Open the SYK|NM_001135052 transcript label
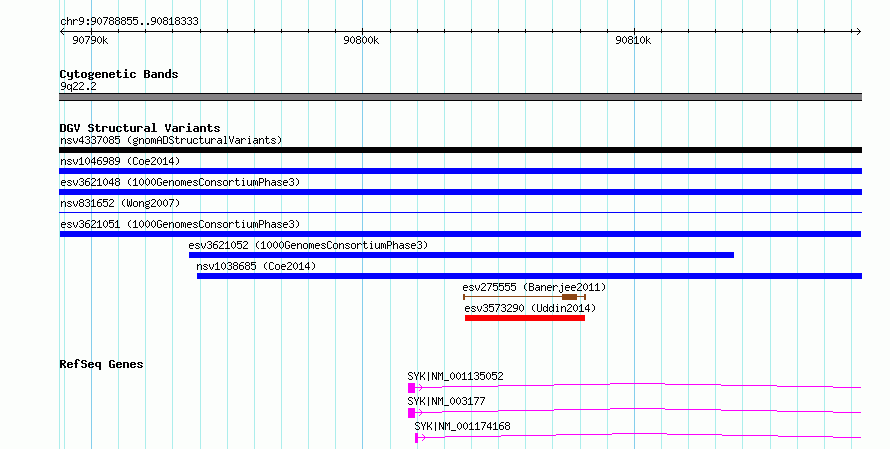Viewport: 890px width, 449px height. tap(455, 376)
